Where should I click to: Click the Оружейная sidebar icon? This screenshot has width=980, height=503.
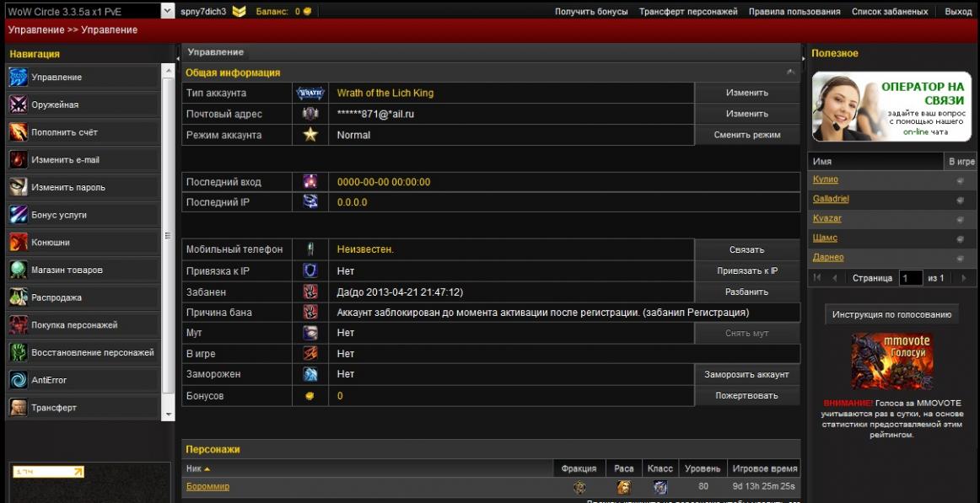point(18,104)
